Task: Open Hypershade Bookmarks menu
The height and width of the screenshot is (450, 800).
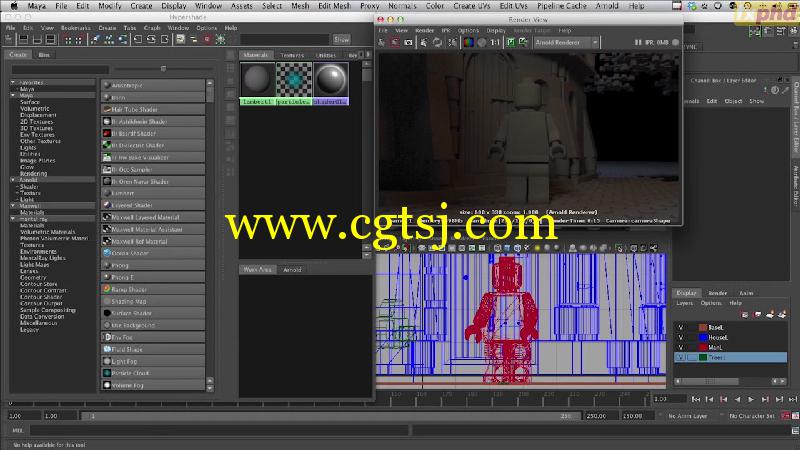Action: point(76,28)
